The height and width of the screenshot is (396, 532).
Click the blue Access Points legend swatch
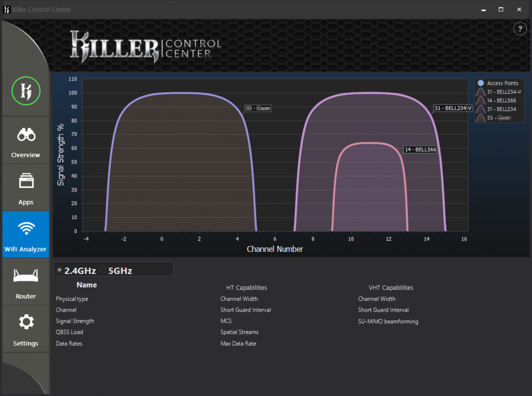[x=481, y=83]
